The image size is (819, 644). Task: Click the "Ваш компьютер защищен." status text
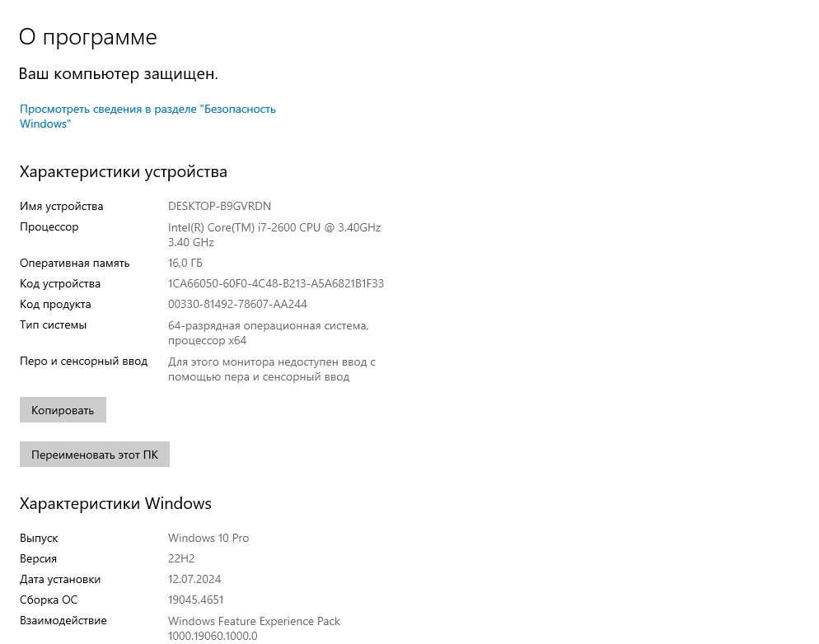click(x=118, y=73)
